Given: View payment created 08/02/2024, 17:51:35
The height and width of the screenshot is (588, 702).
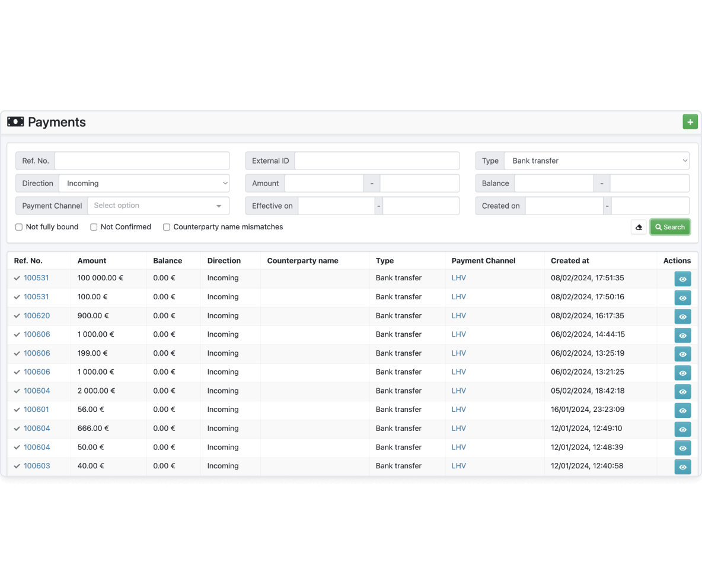Looking at the screenshot, I should pyautogui.click(x=683, y=279).
